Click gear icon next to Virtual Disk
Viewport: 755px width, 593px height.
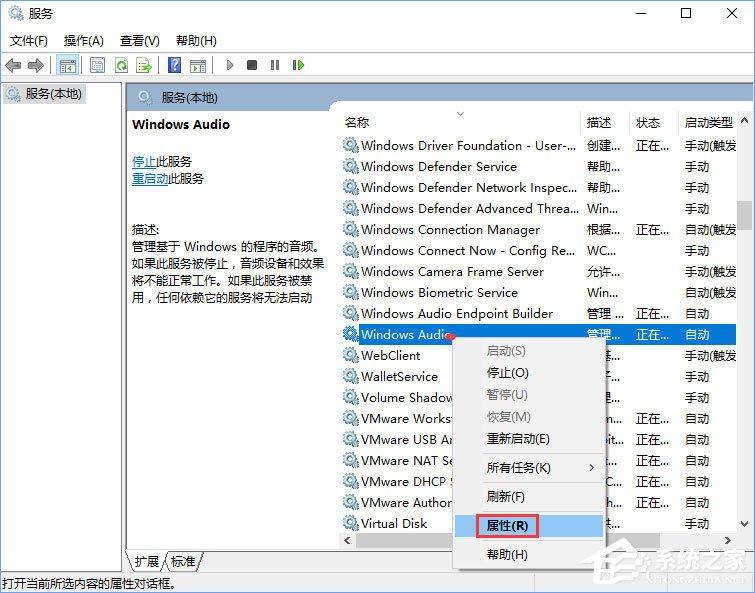click(350, 523)
